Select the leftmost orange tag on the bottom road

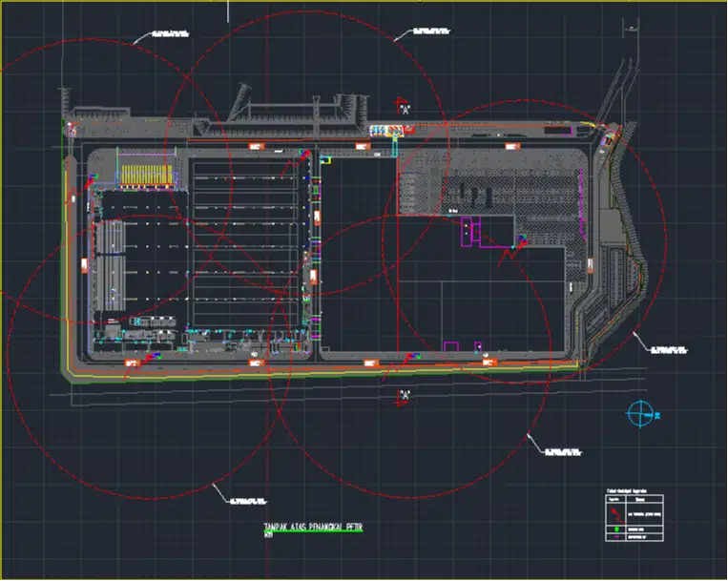133,363
